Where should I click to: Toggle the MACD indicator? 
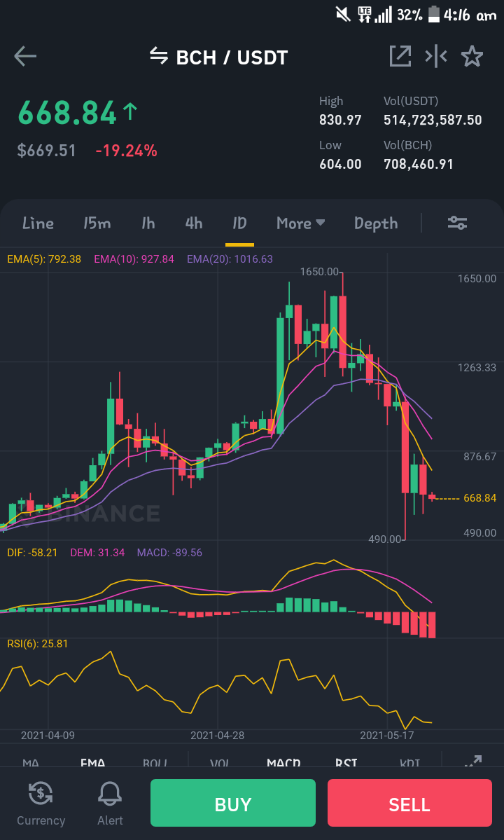283,763
